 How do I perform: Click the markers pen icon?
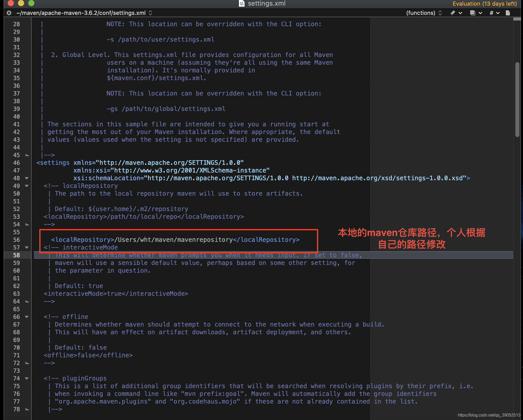tap(453, 13)
